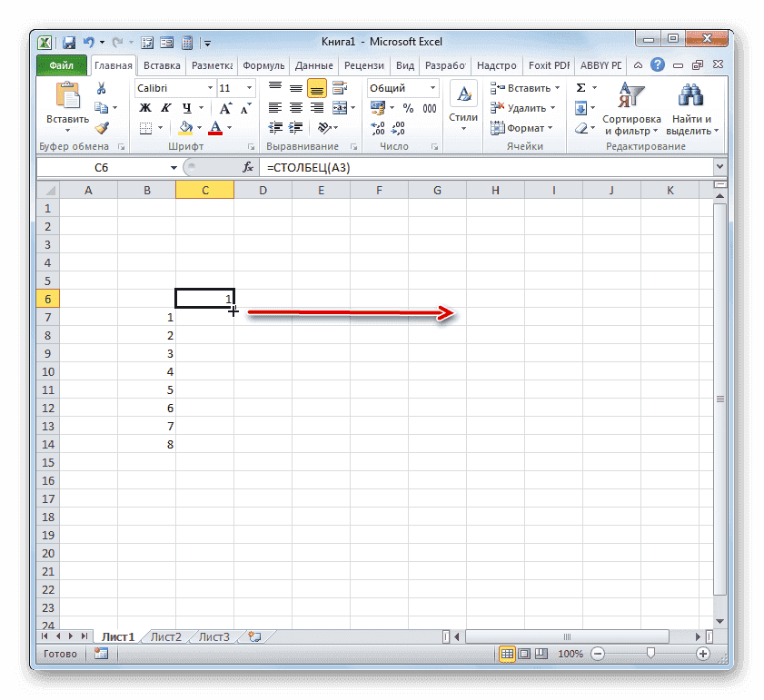Toggle text wrap alignment option
Screen dimensions: 764x700
click(x=339, y=87)
